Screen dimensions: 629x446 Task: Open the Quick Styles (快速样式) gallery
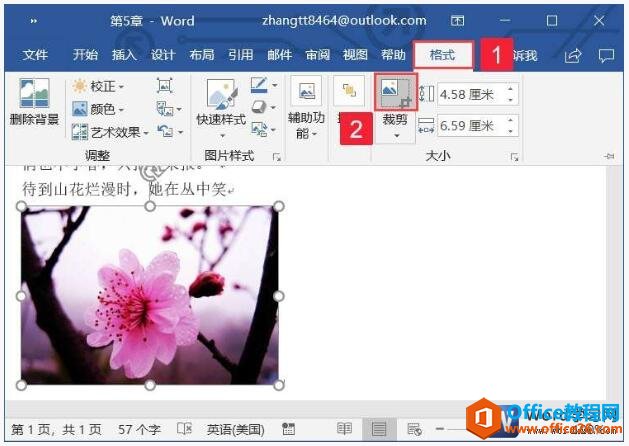click(221, 106)
